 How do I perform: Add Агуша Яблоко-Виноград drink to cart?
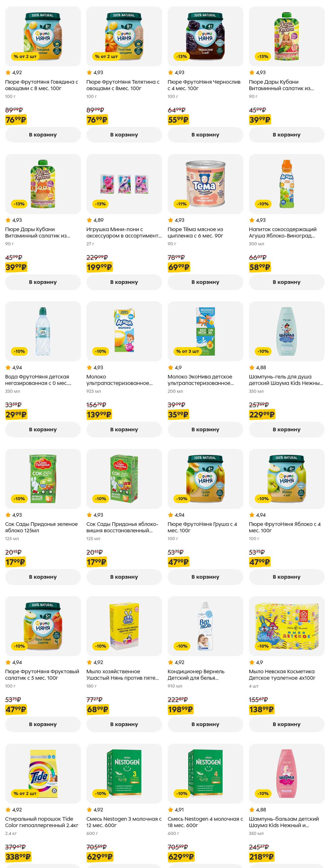[x=287, y=282]
